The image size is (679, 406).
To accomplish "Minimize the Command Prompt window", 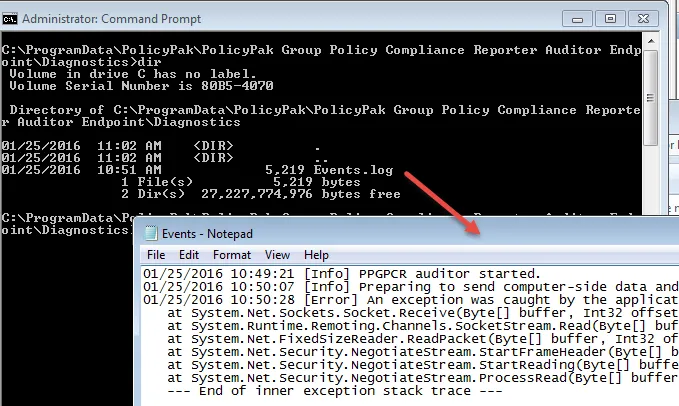I will [576, 17].
